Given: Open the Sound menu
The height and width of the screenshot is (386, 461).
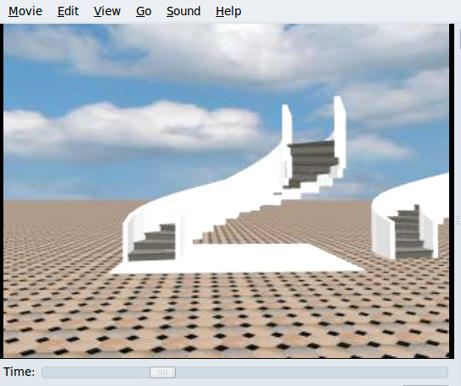Looking at the screenshot, I should [183, 11].
